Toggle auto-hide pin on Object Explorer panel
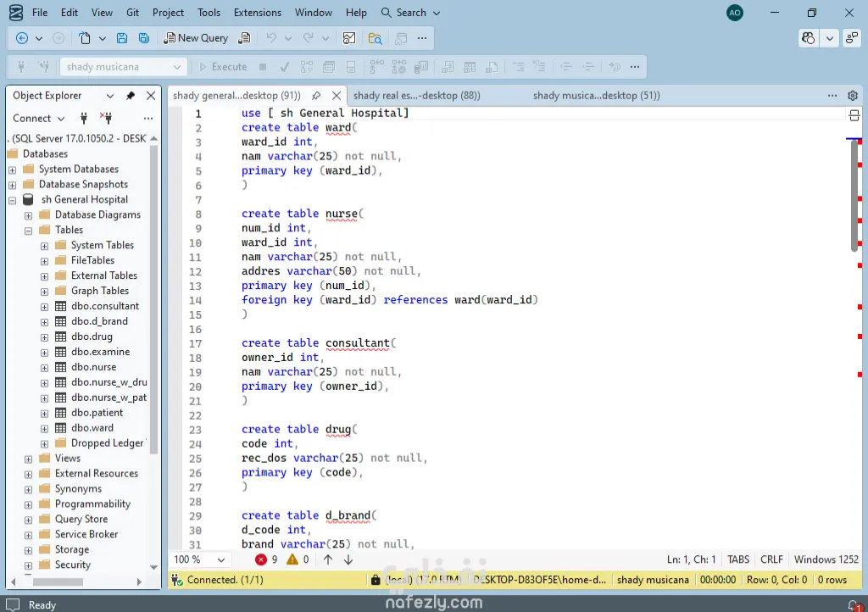The width and height of the screenshot is (868, 612). coord(131,96)
